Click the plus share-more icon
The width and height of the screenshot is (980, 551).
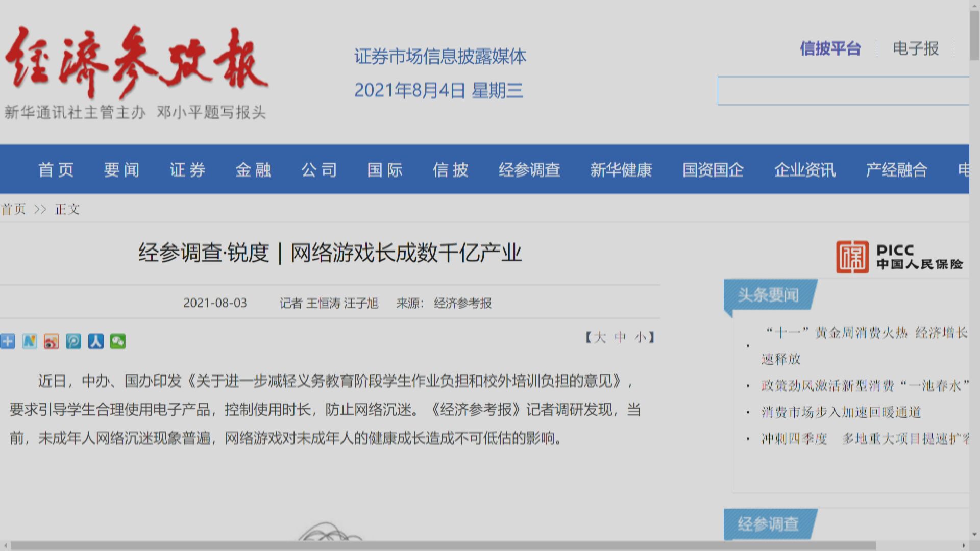[x=8, y=342]
